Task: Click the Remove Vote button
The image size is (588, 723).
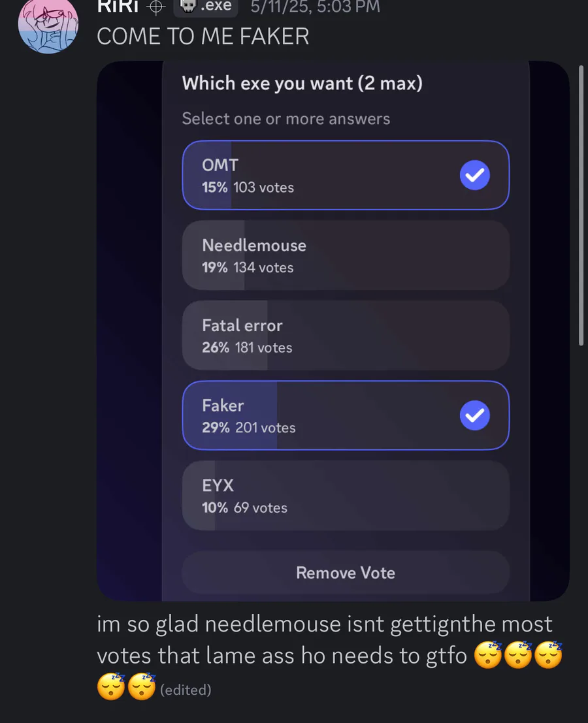Action: pos(346,573)
